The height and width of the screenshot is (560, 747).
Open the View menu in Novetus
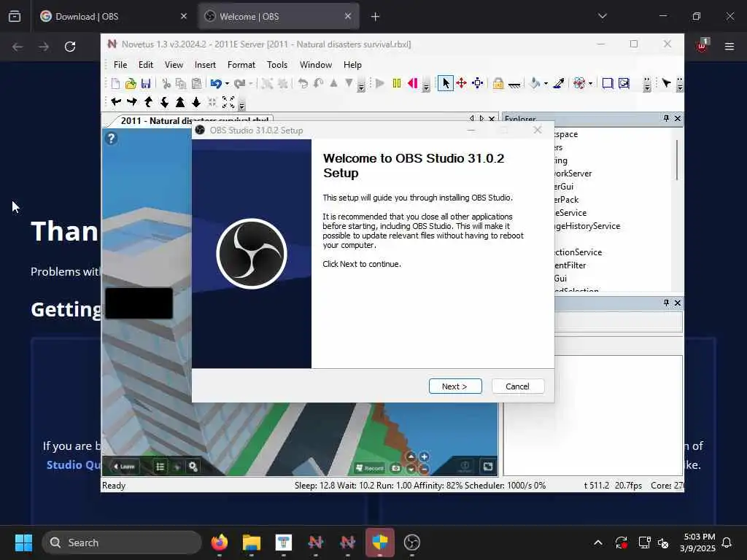(x=174, y=65)
